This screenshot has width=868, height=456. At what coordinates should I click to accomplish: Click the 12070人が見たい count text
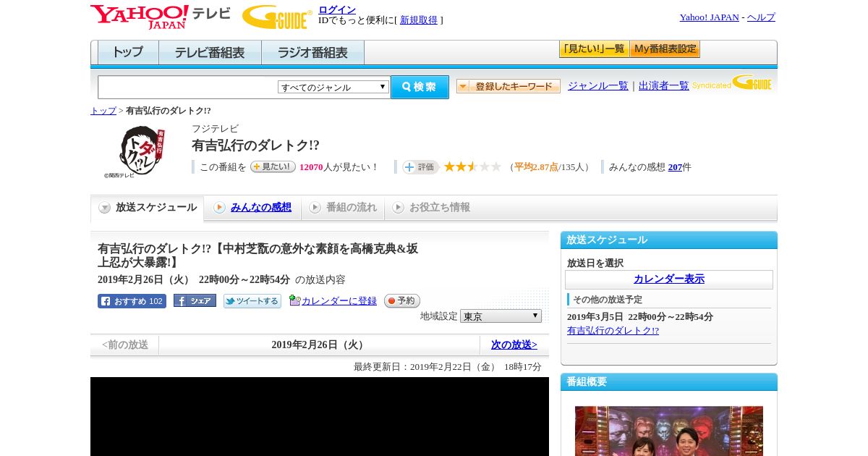(339, 167)
